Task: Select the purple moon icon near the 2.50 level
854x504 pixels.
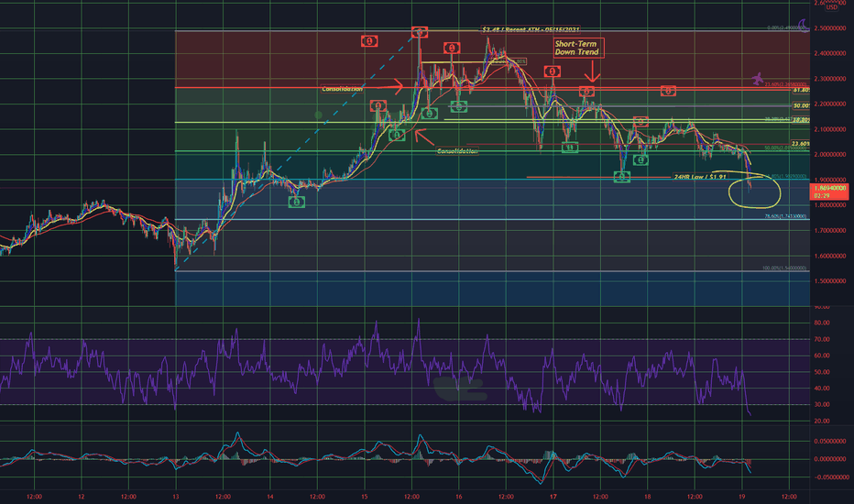Action: pyautogui.click(x=803, y=25)
